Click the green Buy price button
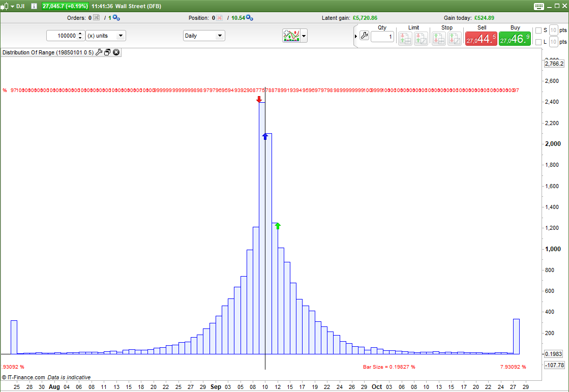Screen dimensions: 569x392 pyautogui.click(x=515, y=39)
